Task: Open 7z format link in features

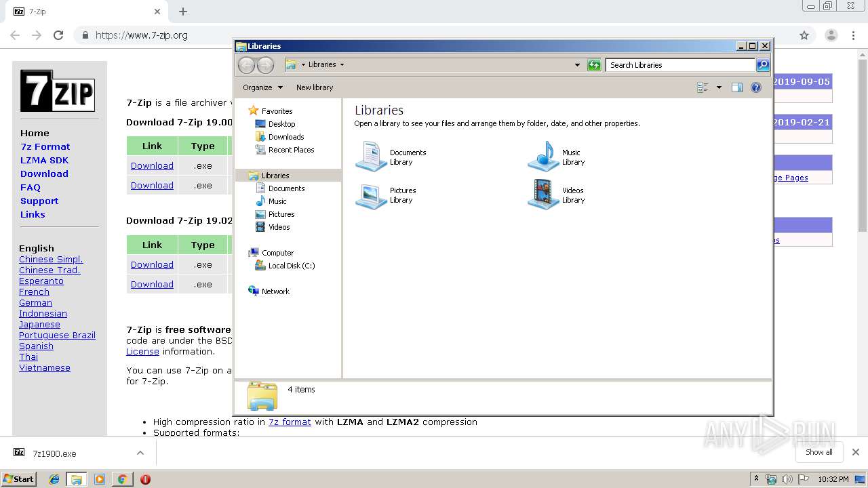Action: pos(290,422)
